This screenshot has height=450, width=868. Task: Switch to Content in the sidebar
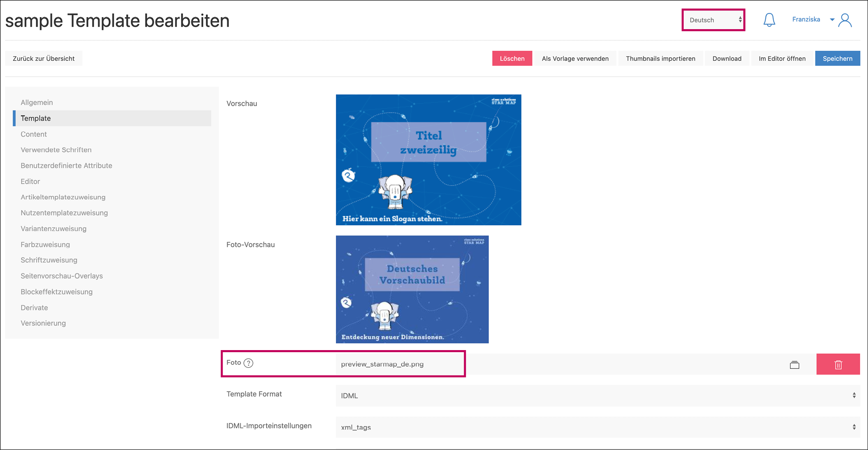pyautogui.click(x=34, y=134)
